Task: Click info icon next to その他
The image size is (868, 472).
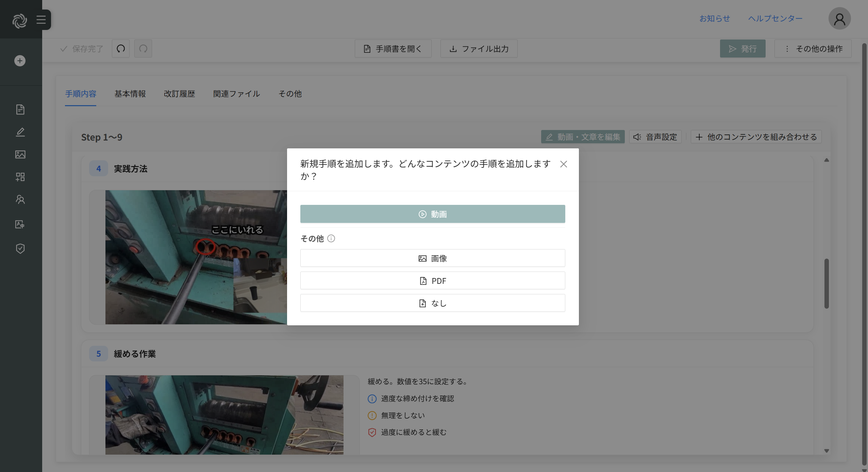Action: (331, 239)
